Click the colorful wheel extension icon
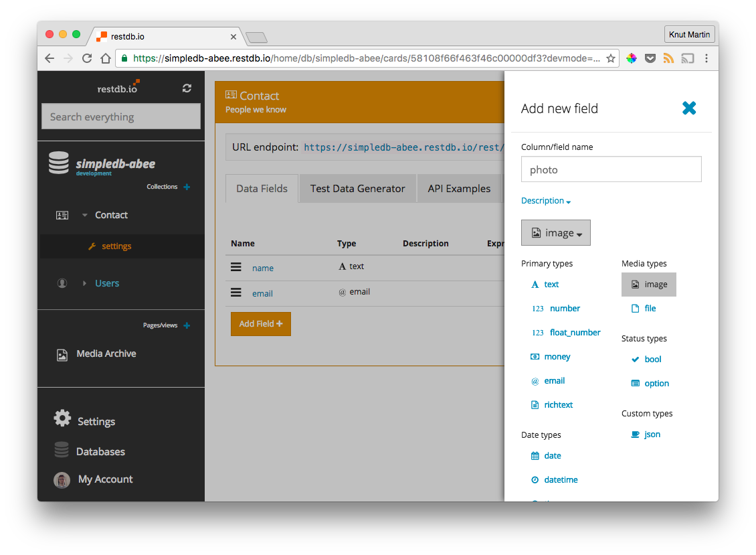This screenshot has height=555, width=756. pos(631,58)
